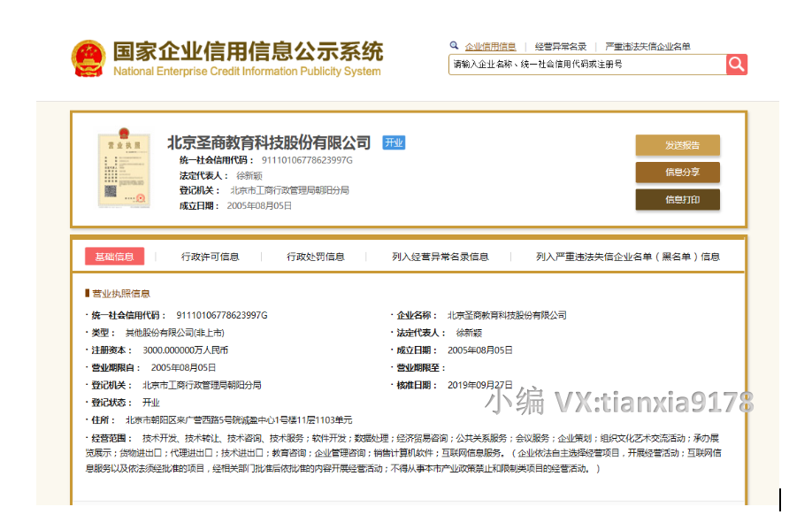Click the search input for enterprise name
This screenshot has height=530, width=812.
pyautogui.click(x=587, y=65)
